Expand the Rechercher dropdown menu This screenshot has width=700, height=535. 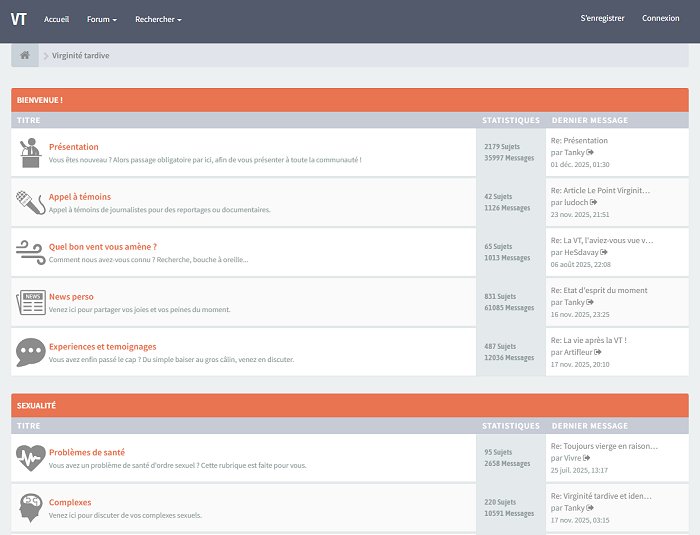tap(158, 19)
